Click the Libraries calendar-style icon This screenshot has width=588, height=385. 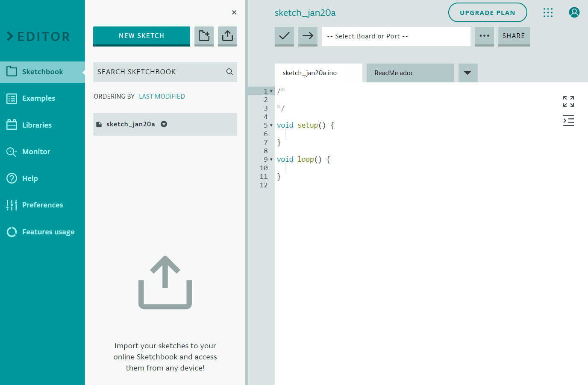tap(12, 125)
